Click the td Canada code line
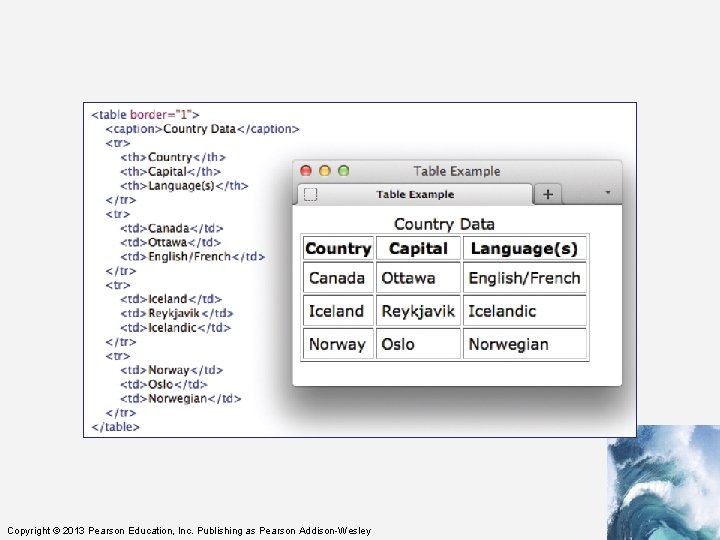The width and height of the screenshot is (720, 540). point(172,228)
